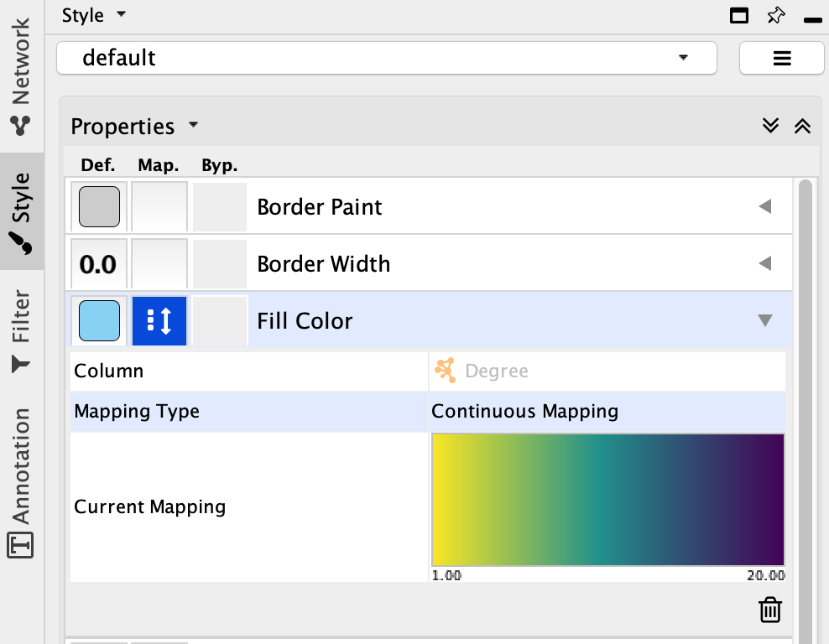
Task: Open the default style dropdown
Action: tap(386, 58)
